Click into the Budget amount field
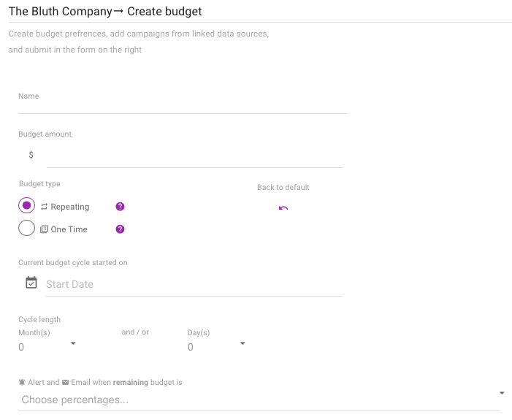 (x=194, y=156)
